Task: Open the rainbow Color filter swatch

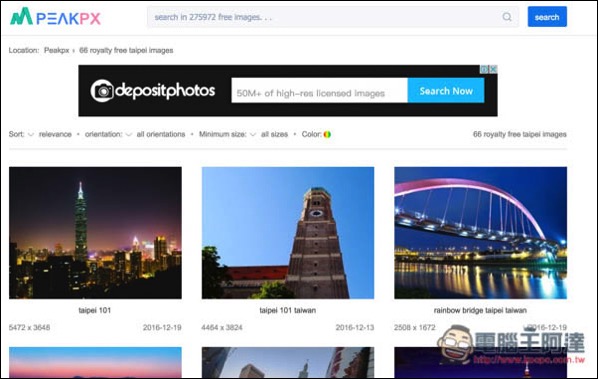Action: [x=327, y=134]
